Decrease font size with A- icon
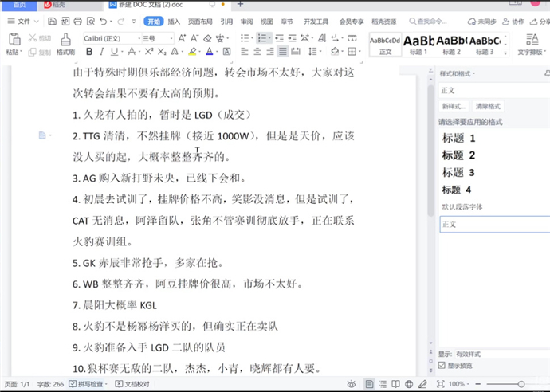Image resolution: width=550 pixels, height=392 pixels. [x=194, y=38]
